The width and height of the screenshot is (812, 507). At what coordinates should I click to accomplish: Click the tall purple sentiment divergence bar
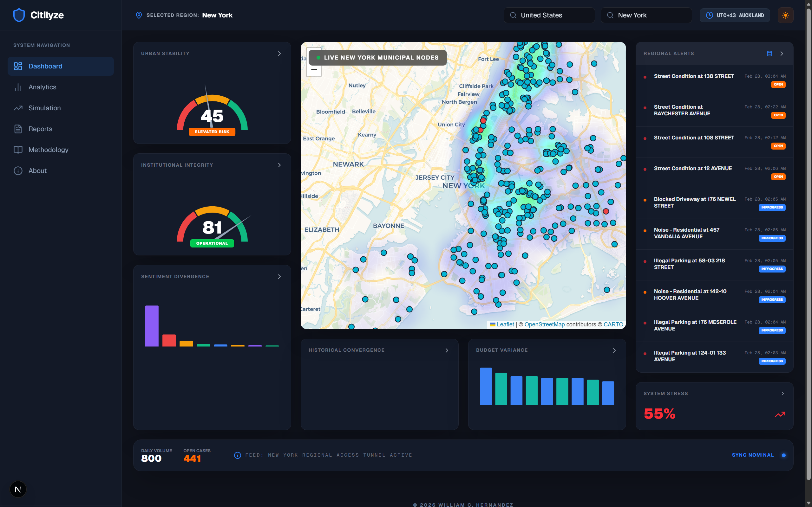(152, 326)
